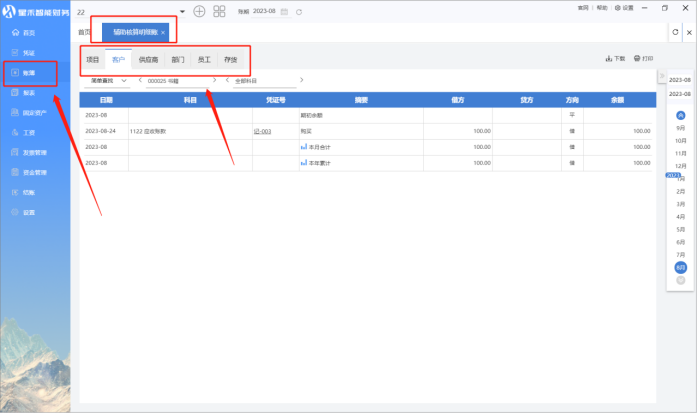Click the add (plus circle) icon in top bar
Image resolution: width=697 pixels, height=413 pixels.
click(x=199, y=11)
